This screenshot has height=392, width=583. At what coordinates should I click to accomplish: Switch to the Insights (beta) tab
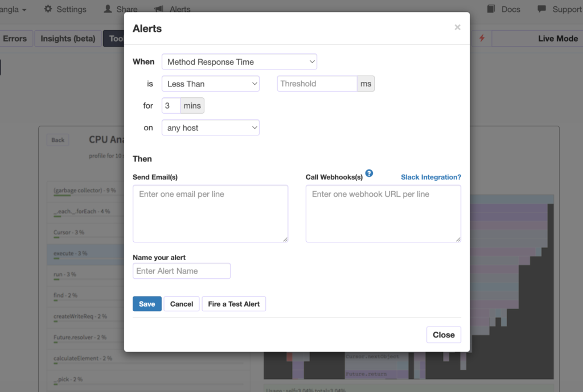(x=68, y=39)
